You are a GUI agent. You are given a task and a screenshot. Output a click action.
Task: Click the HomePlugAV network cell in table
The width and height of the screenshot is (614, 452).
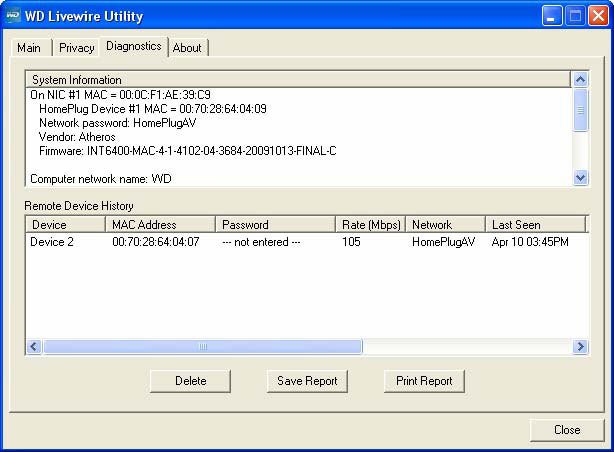click(x=443, y=242)
